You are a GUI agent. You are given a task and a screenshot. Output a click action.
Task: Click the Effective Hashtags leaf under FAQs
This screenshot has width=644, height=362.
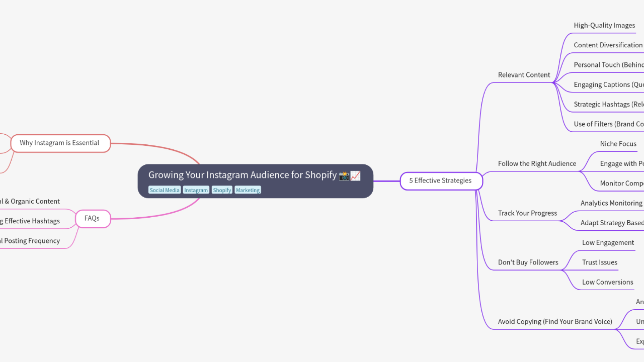click(x=30, y=221)
